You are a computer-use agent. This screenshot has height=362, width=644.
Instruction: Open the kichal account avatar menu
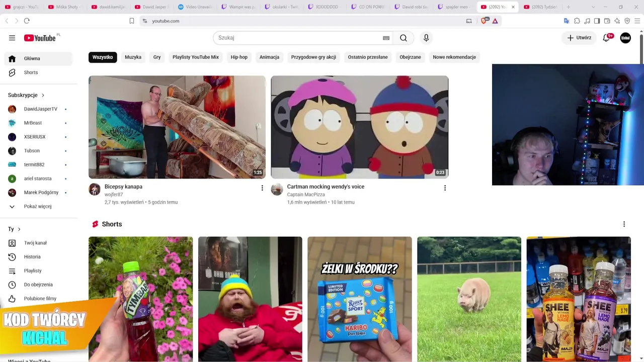point(625,38)
